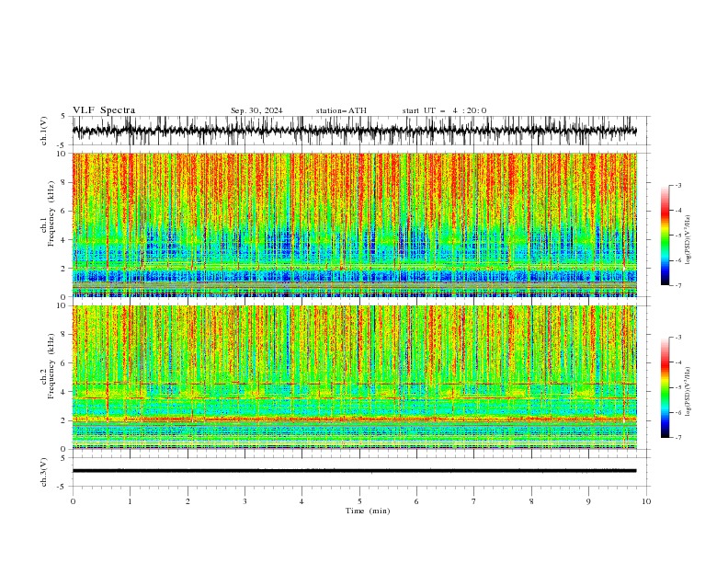
Task: Click the "ch.1(V)" waveform axis label
Action: tap(44, 131)
